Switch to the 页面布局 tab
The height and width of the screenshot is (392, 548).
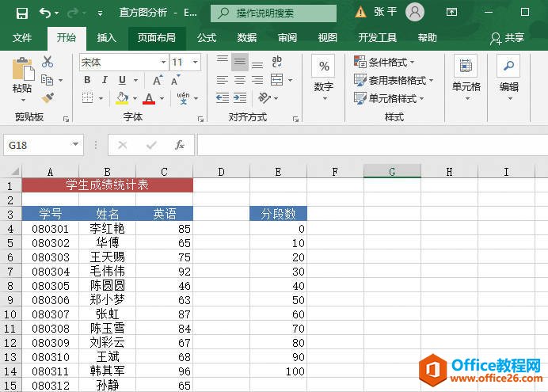click(x=156, y=38)
